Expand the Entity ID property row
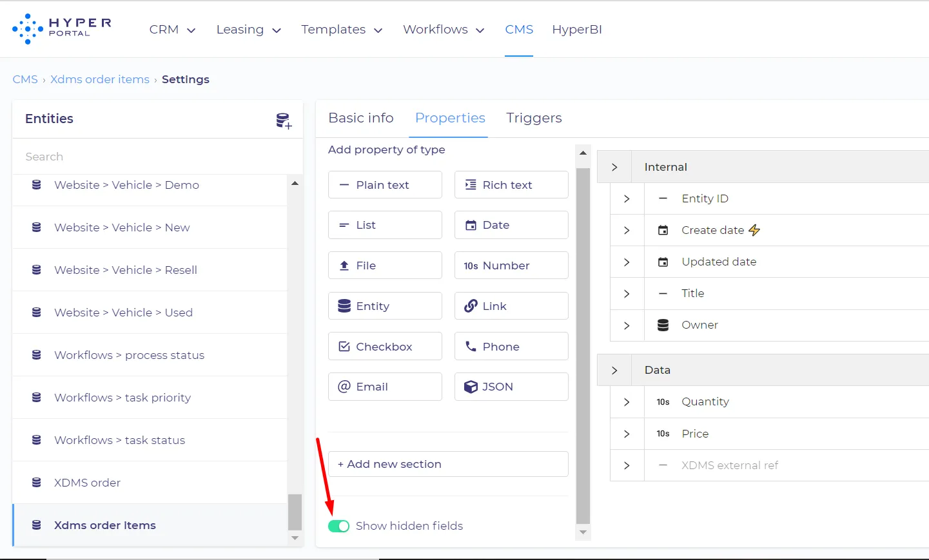The image size is (929, 560). click(627, 198)
